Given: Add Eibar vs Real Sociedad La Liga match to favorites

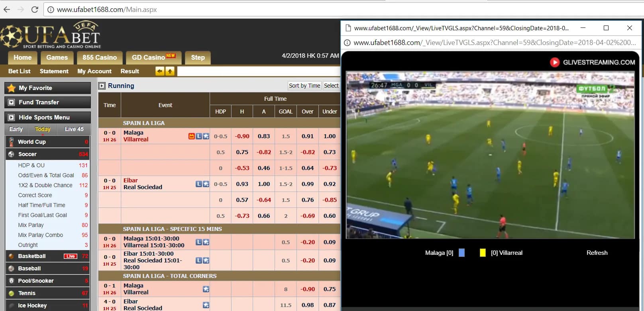Looking at the screenshot, I should pos(206,184).
